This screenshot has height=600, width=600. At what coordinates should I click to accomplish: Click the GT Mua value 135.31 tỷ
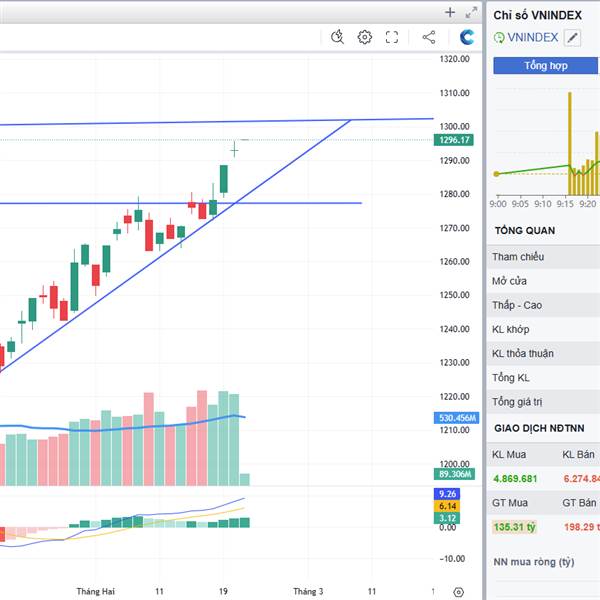tap(514, 527)
